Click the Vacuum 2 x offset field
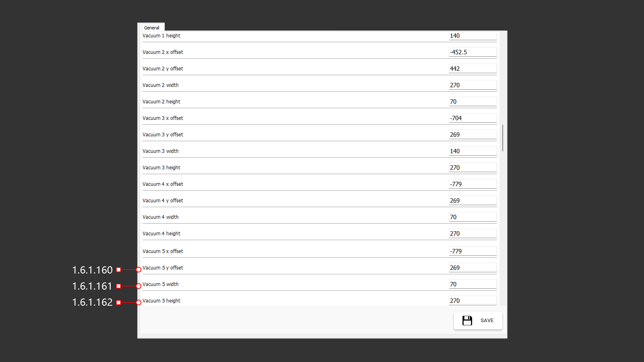Image resolution: width=644 pixels, height=362 pixels. 472,52
